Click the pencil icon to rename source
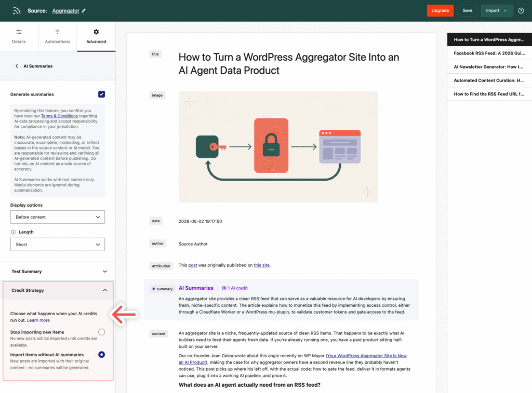Viewport: 532px width, 393px height. pos(84,11)
